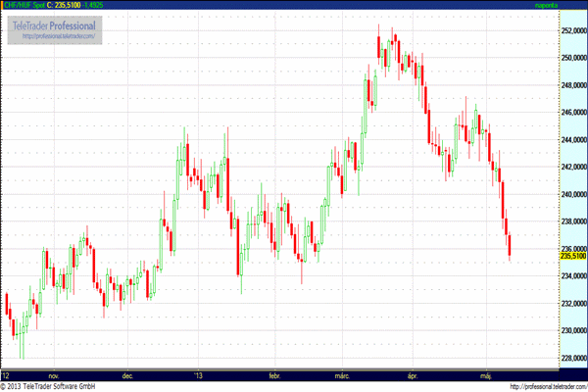The height and width of the screenshot is (392, 588).
Task: Click the 228,0000 price axis label
Action: click(573, 358)
